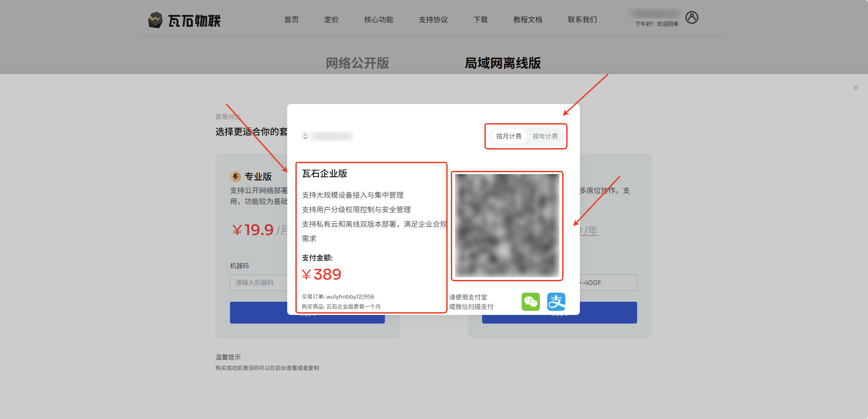Click the blurred payment QR code

pos(507,226)
